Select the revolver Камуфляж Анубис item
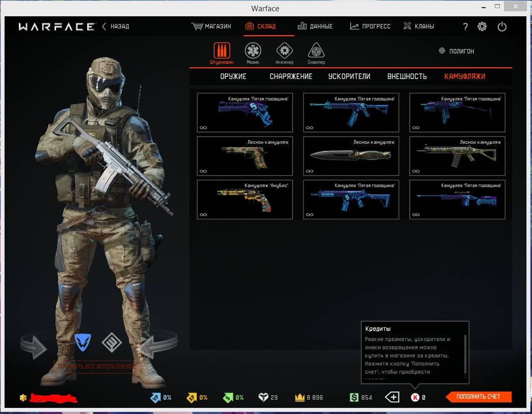This screenshot has width=532, height=414. coord(245,199)
